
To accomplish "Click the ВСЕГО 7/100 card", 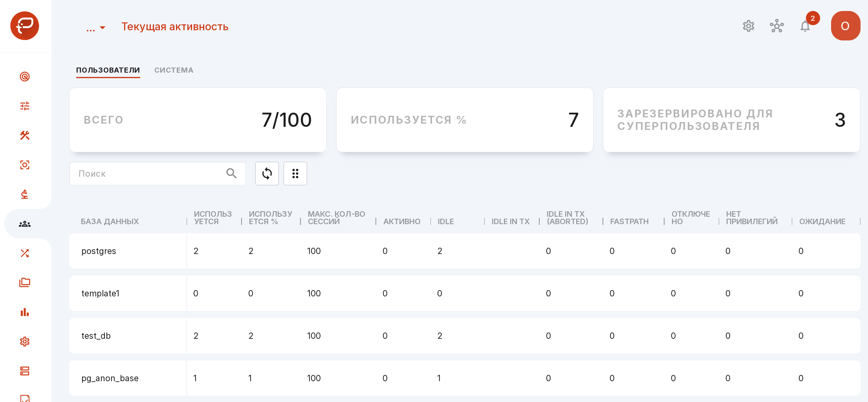I will coord(198,120).
